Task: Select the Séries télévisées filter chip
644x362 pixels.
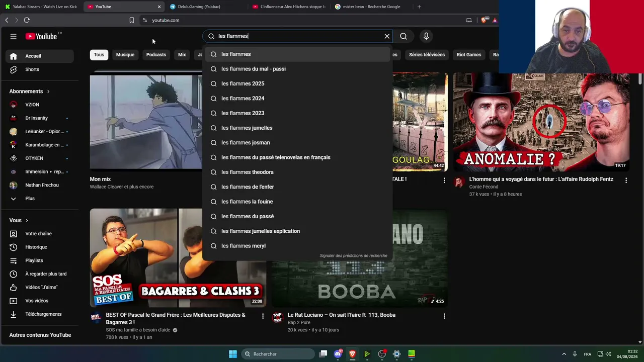Action: coord(427,55)
